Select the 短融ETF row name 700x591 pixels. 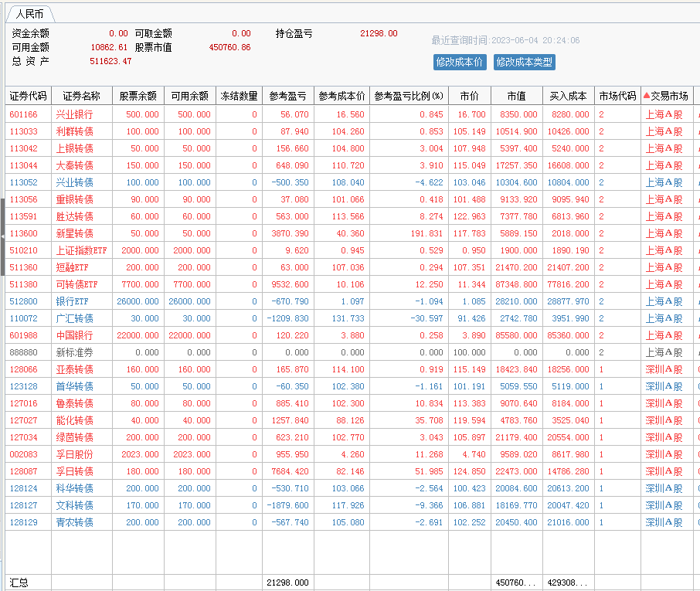(x=72, y=267)
